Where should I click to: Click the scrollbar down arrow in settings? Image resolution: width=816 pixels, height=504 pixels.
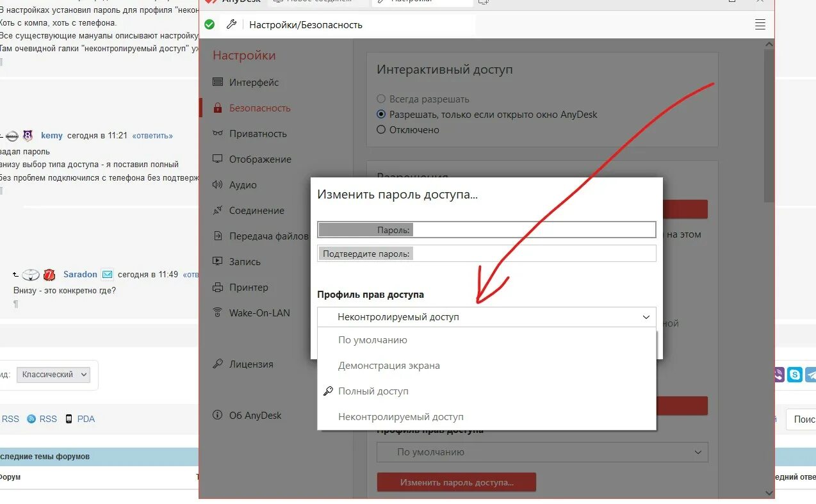coord(769,492)
